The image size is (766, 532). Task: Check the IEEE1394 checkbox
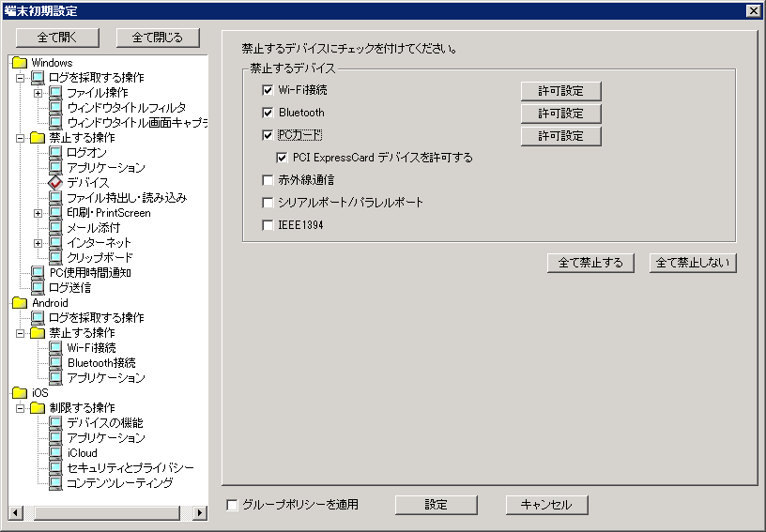tap(268, 225)
